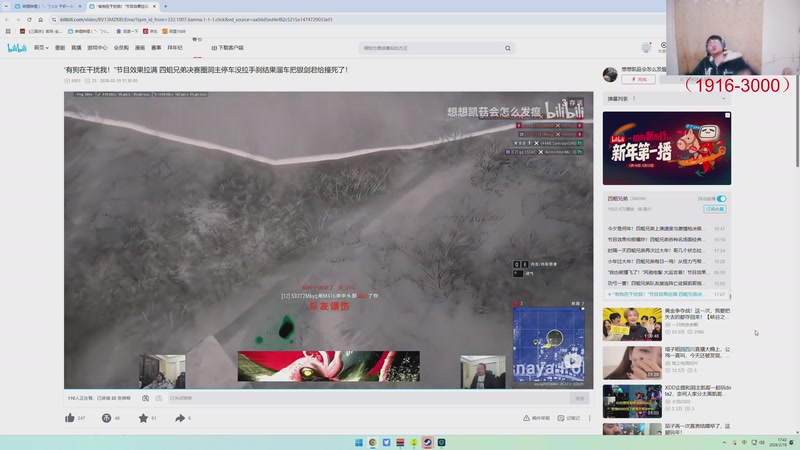This screenshot has height=450, width=800.
Task: Open Steam from the taskbar
Action: tap(428, 442)
